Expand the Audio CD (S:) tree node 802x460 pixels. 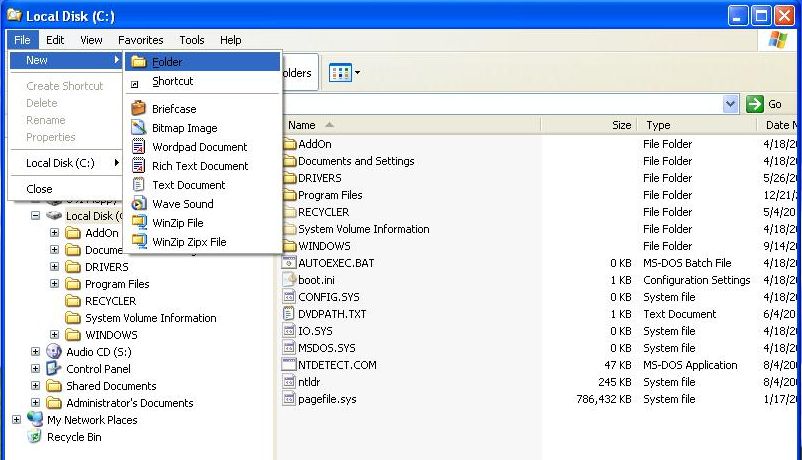(35, 352)
